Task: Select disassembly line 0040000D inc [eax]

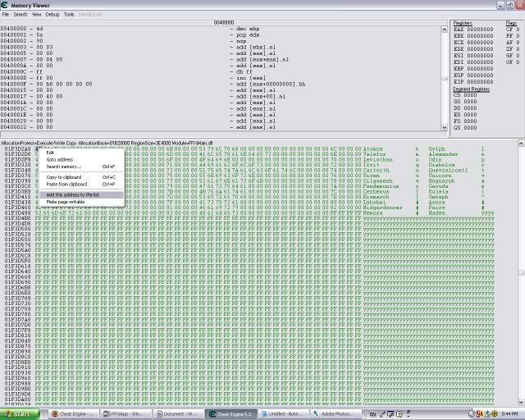Action: pos(221,78)
